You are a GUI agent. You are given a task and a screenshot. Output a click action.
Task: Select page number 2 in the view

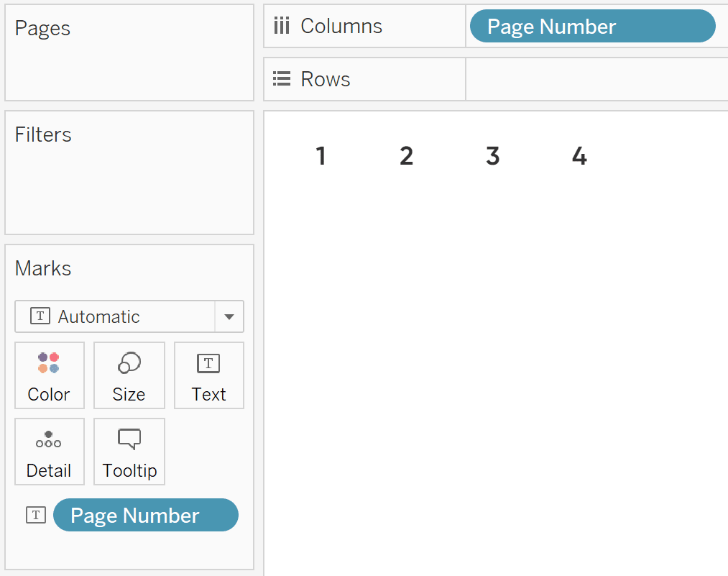(x=407, y=156)
